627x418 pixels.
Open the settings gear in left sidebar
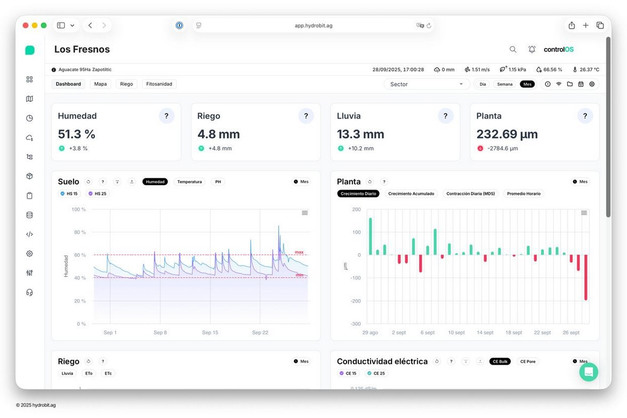(29, 253)
